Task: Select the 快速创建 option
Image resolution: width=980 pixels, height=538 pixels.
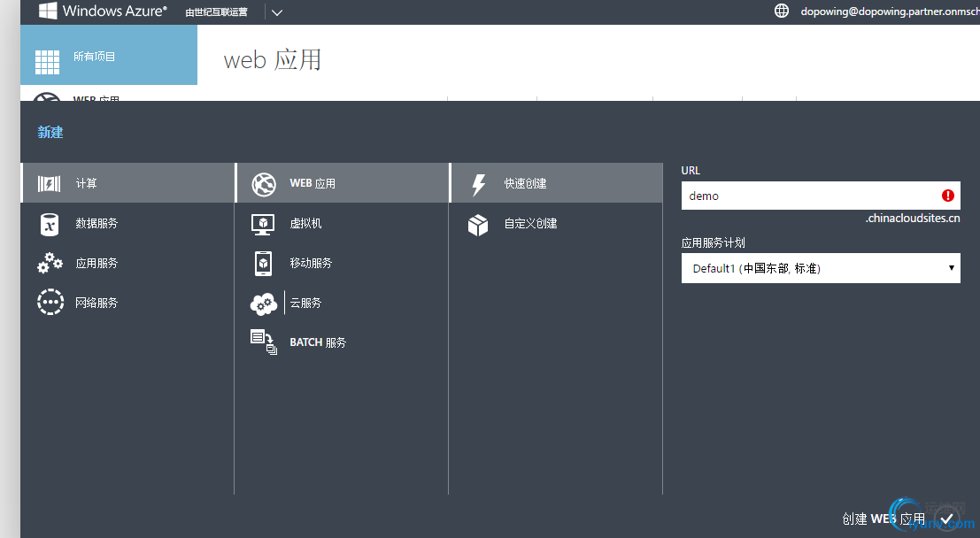Action: pos(556,183)
